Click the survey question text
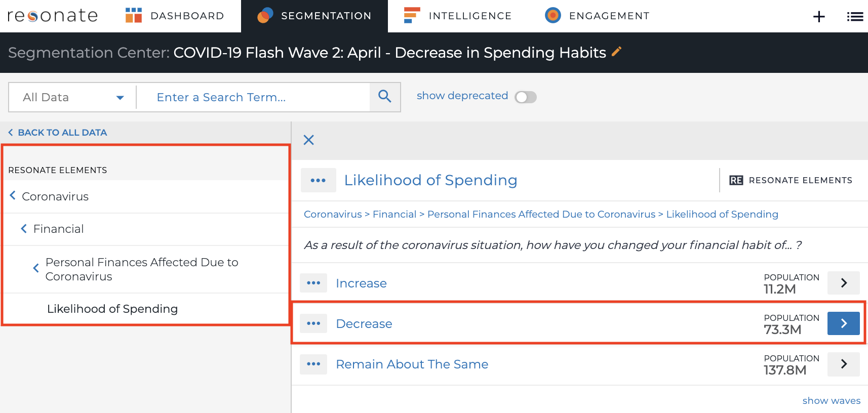 553,245
